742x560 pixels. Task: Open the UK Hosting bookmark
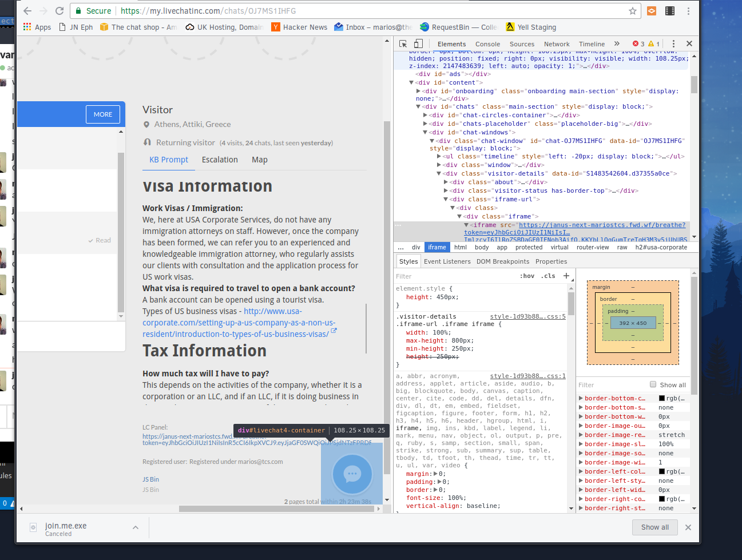224,27
